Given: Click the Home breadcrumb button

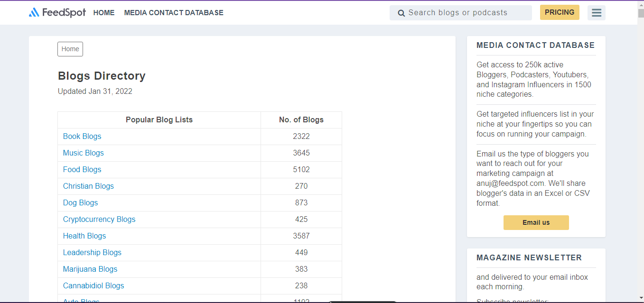Looking at the screenshot, I should [x=70, y=49].
